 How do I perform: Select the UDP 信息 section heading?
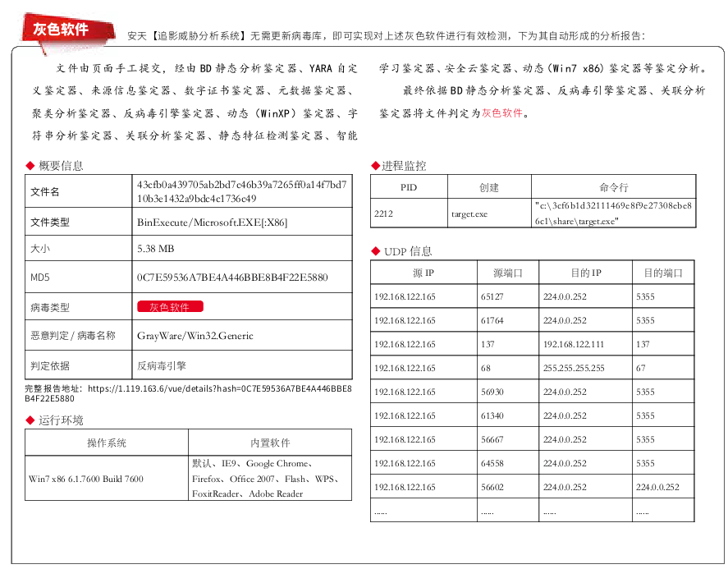pyautogui.click(x=408, y=251)
